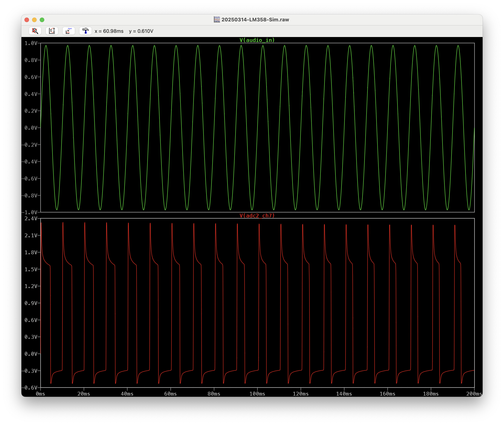Click the 60ms label on the time axis
The height and width of the screenshot is (425, 504).
(170, 394)
